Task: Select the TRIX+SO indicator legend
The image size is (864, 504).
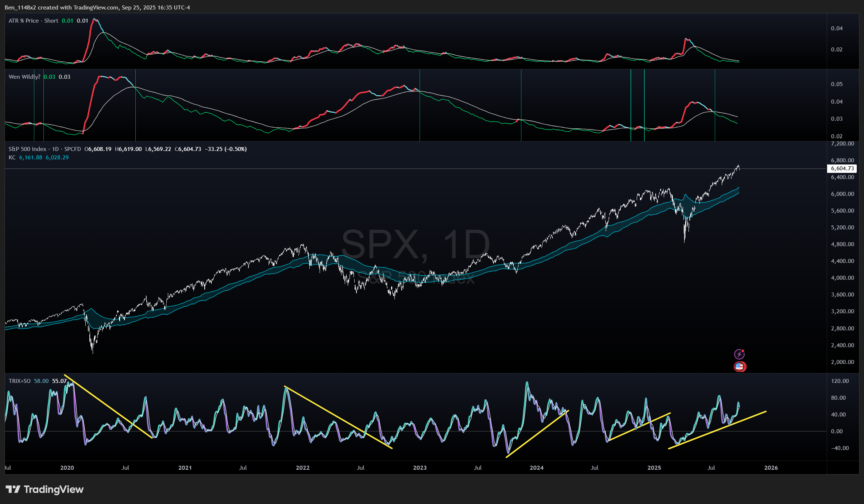Action: pos(19,381)
